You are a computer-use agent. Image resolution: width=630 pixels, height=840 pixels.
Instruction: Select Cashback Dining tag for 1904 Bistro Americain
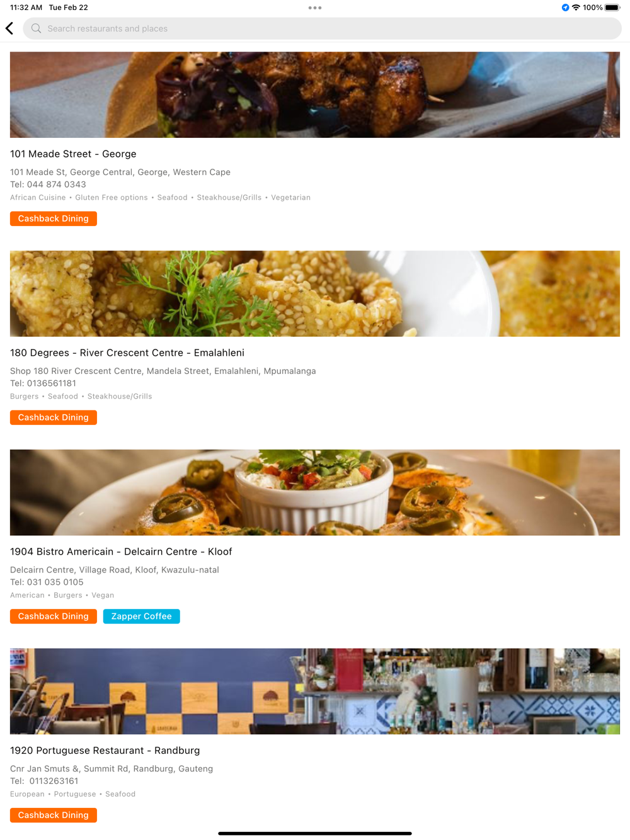point(54,616)
